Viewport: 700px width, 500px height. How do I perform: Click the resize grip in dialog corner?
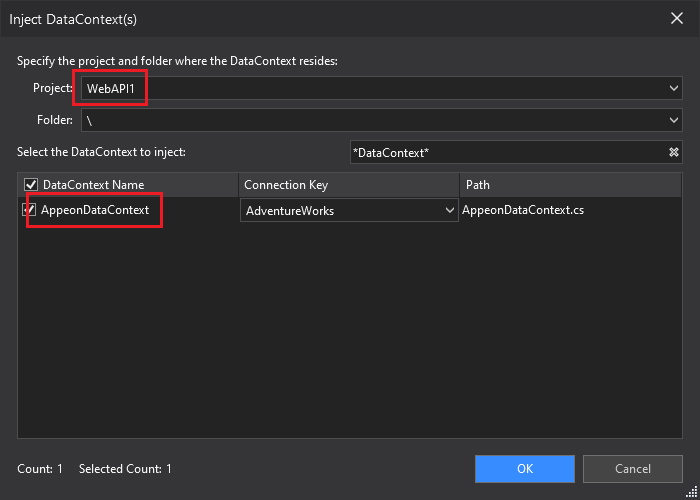[692, 492]
